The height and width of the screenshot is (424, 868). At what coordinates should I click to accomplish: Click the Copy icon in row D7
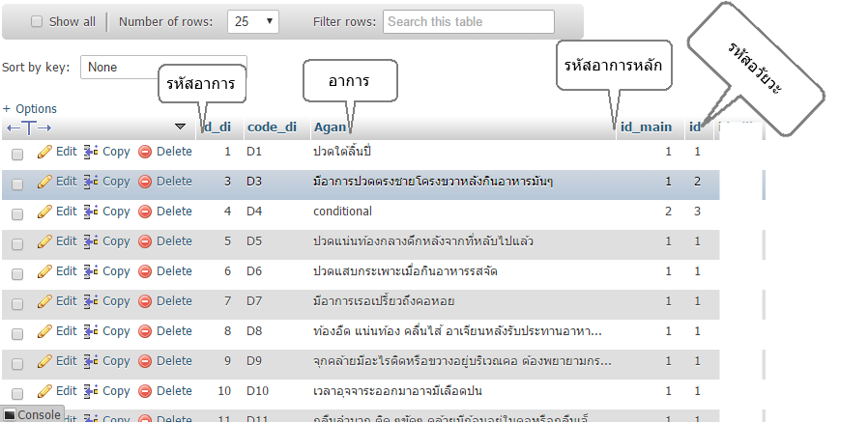[x=90, y=300]
